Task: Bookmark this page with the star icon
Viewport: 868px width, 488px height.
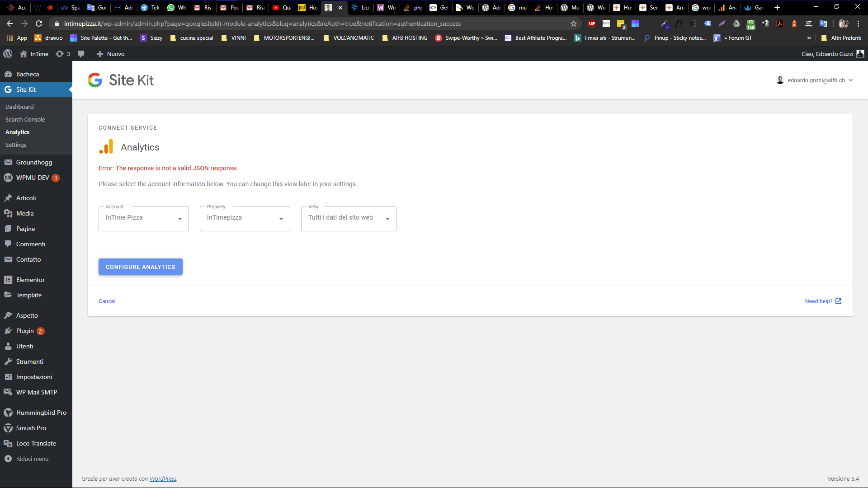Action: 574,23
